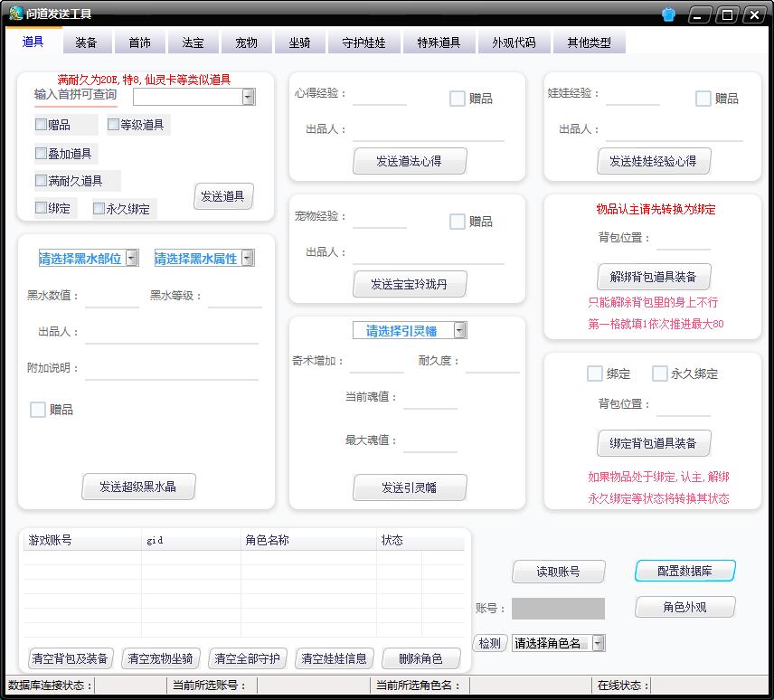Click the 游戏账号 column header
Image resolution: width=774 pixels, height=700 pixels.
click(82, 540)
